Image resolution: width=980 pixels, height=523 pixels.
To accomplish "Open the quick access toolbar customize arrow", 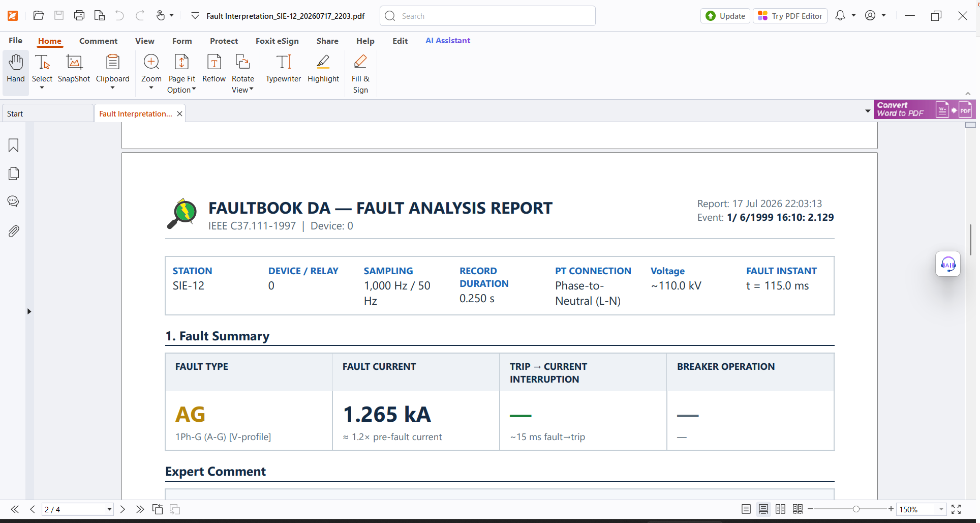I will click(x=195, y=16).
